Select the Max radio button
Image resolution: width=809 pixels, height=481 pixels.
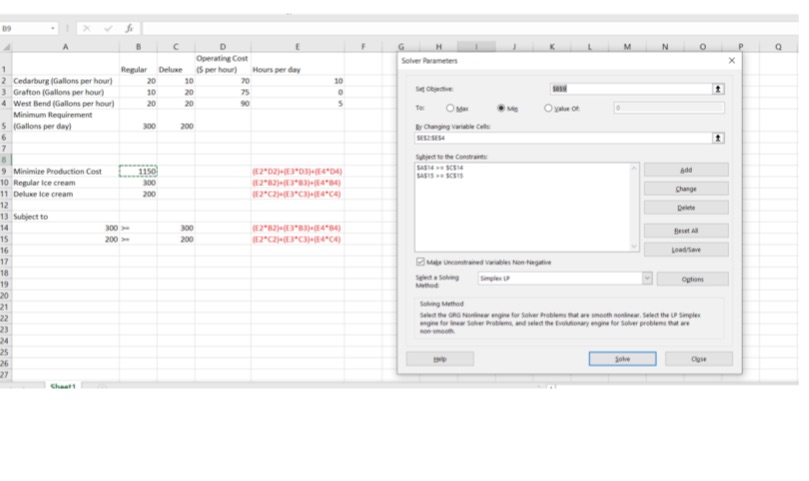tap(450, 108)
